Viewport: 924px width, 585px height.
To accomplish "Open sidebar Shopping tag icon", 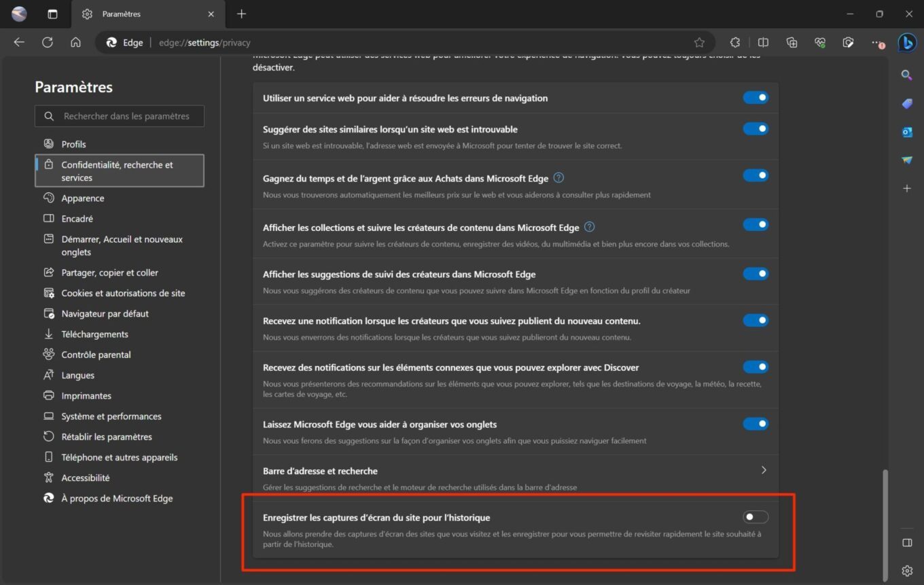I will click(x=906, y=103).
